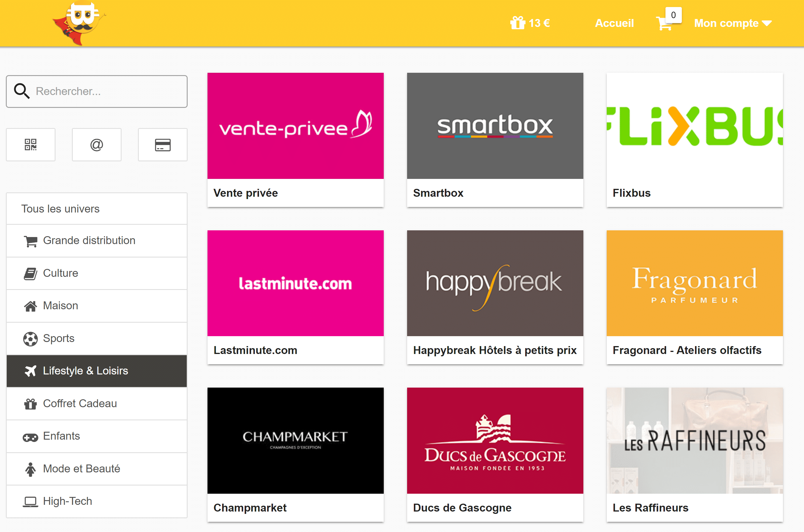Open the gift balance 13 € icon
The image size is (804, 532).
[x=518, y=23]
